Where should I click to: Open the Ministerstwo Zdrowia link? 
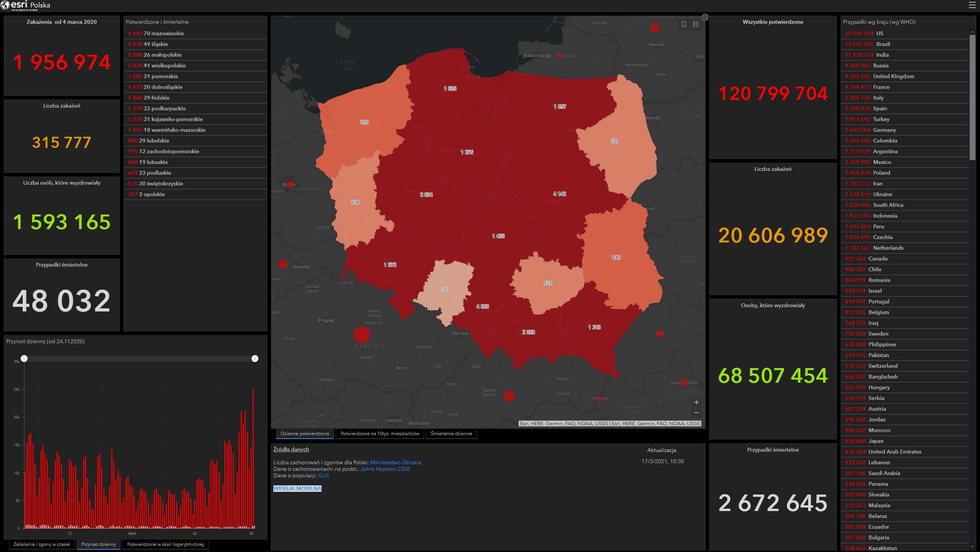click(395, 462)
